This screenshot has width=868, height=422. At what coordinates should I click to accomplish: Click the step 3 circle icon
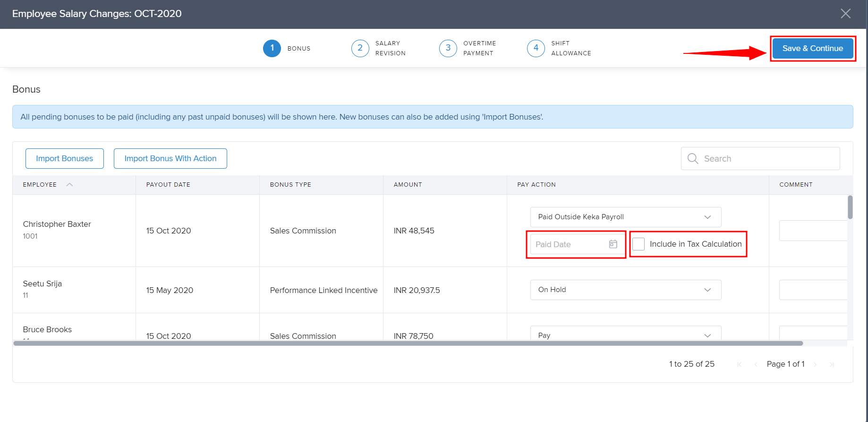(448, 48)
